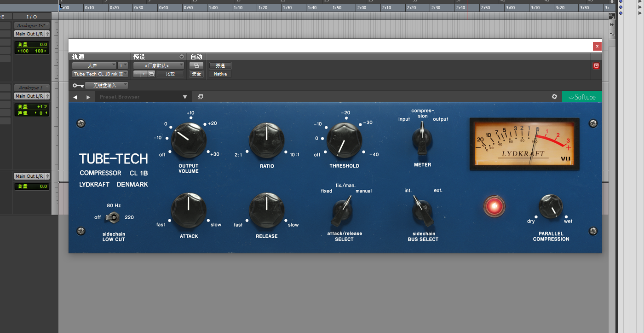Toggle the 比较 compare button
Viewport: 644px width, 333px height.
[x=170, y=74]
